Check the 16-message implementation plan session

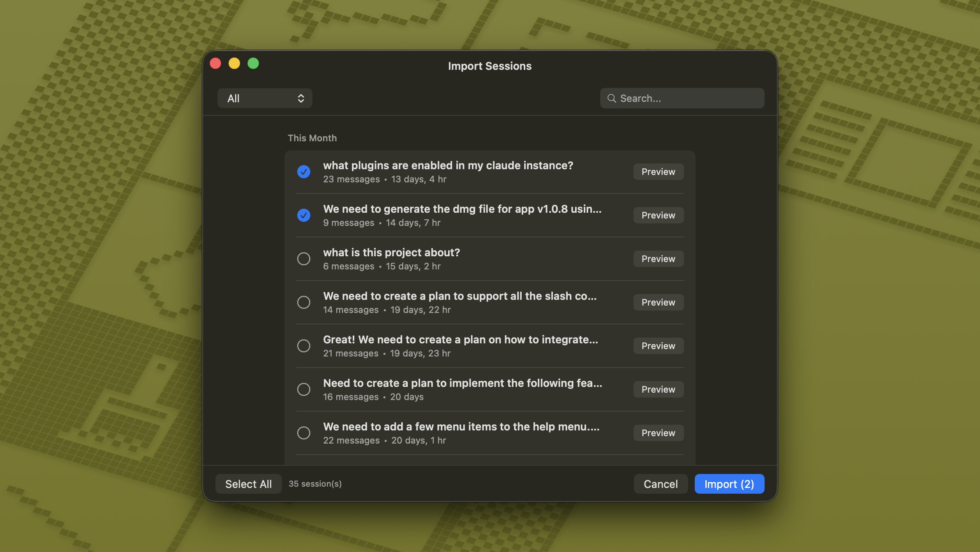(304, 389)
